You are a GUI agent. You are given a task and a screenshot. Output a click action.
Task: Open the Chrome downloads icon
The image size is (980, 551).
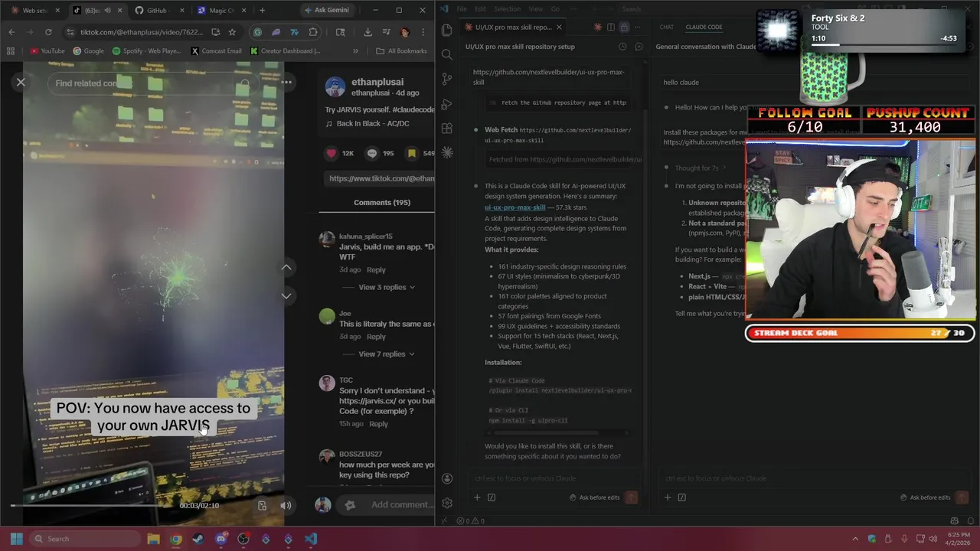click(x=367, y=32)
